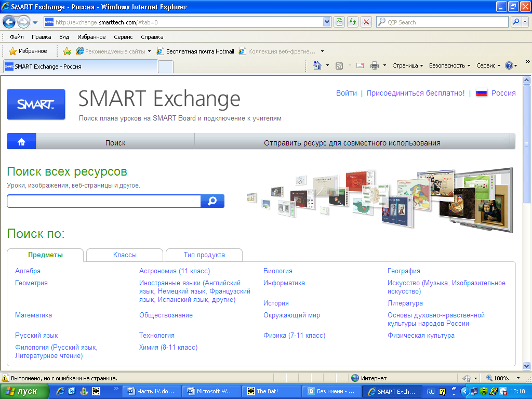This screenshot has width=532, height=399.
Task: Choose the Россия country link
Action: click(x=503, y=93)
